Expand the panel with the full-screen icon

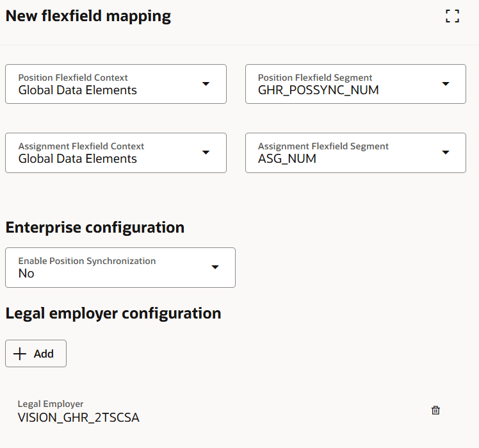(x=452, y=17)
